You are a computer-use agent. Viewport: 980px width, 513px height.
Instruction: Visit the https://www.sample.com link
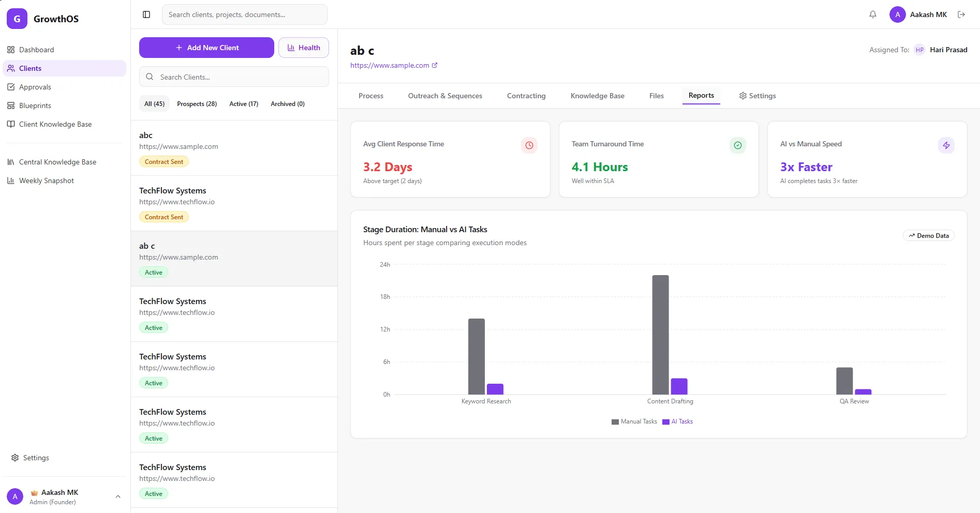pyautogui.click(x=389, y=65)
